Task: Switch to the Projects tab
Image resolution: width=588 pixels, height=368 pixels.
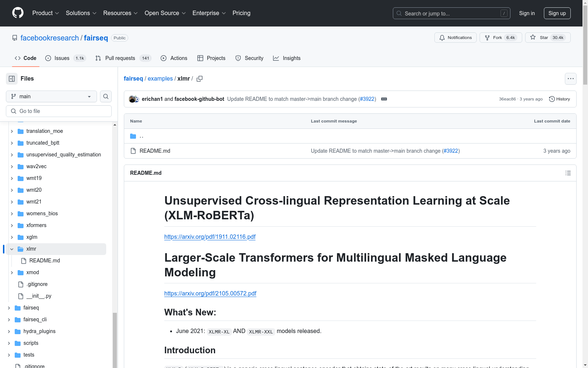Action: [211, 58]
